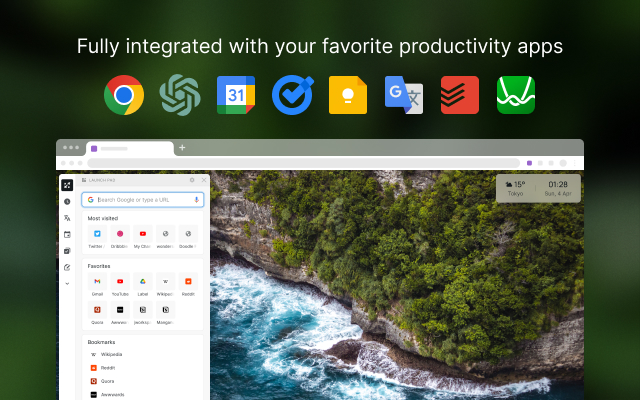The image size is (640, 400).
Task: Open Awwwards bookmark in Bookmarks list
Action: tap(107, 395)
